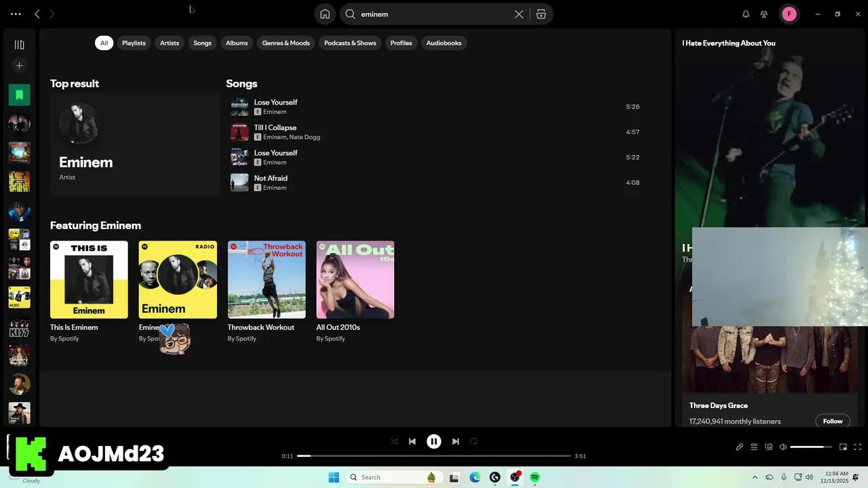Open Friend Activity icon

click(x=764, y=14)
